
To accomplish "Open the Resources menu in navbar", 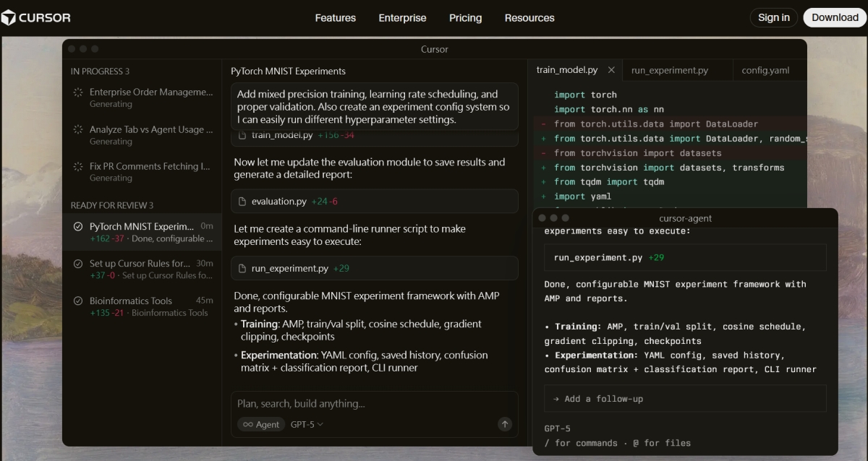I will (529, 18).
